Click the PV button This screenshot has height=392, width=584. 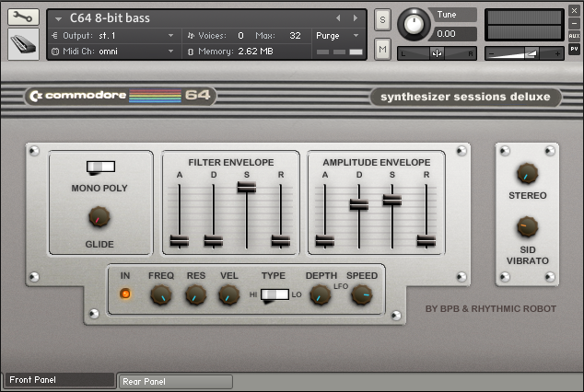(x=574, y=50)
